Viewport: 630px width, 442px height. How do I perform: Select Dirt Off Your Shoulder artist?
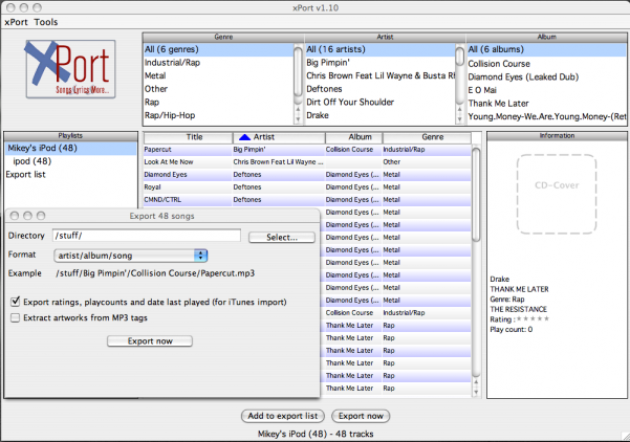pos(380,102)
